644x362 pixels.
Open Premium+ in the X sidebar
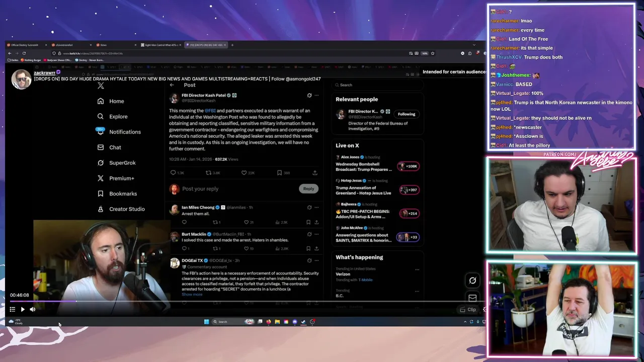tap(116, 178)
